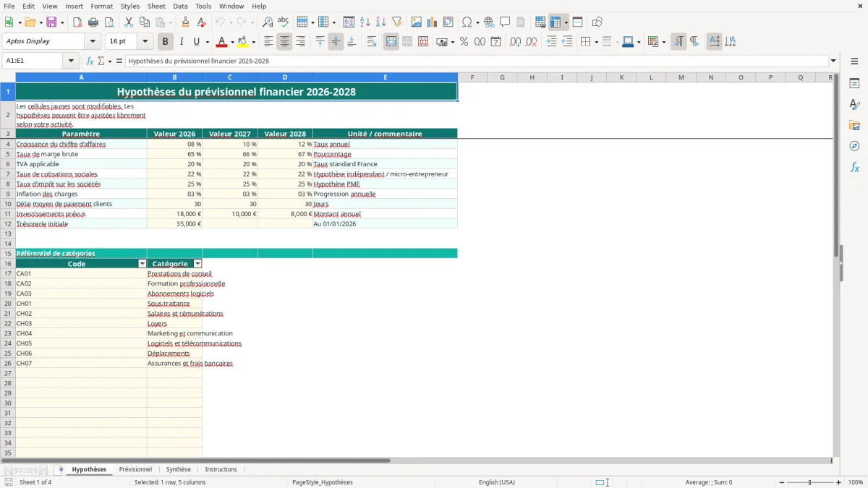
Task: Open the Styles menu
Action: [130, 6]
